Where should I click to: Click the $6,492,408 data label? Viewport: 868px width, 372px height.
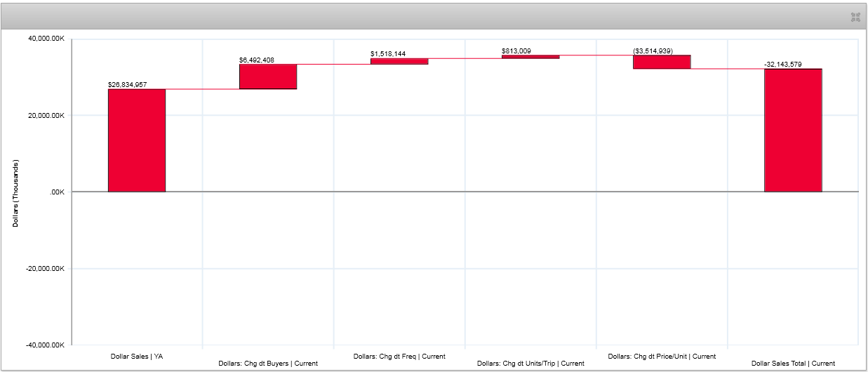(x=259, y=60)
